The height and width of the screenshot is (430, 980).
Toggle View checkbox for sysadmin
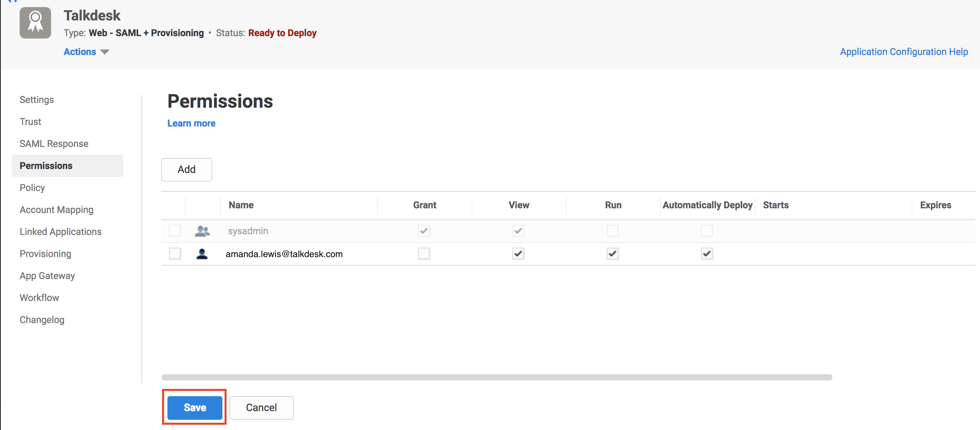tap(518, 231)
